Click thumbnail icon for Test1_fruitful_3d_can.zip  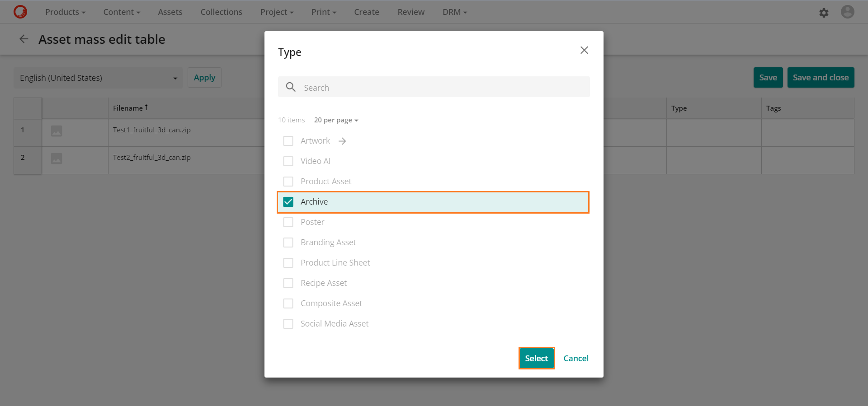pyautogui.click(x=57, y=131)
